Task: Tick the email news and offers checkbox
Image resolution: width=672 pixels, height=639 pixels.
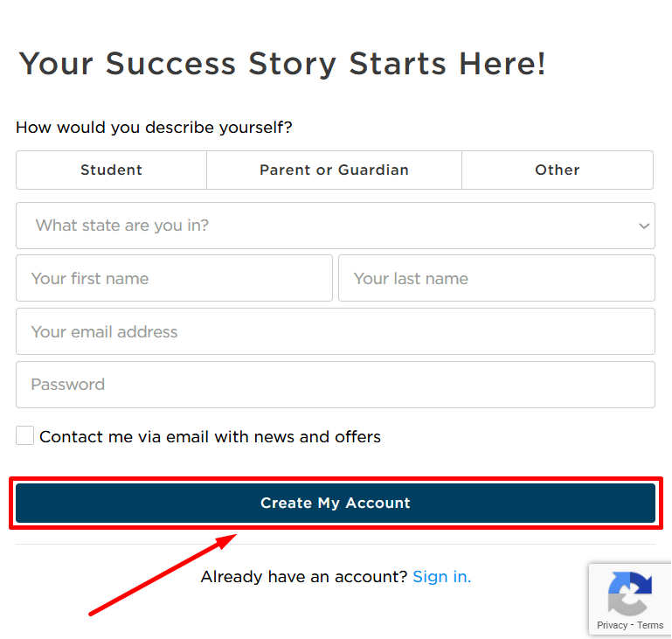Action: (25, 436)
